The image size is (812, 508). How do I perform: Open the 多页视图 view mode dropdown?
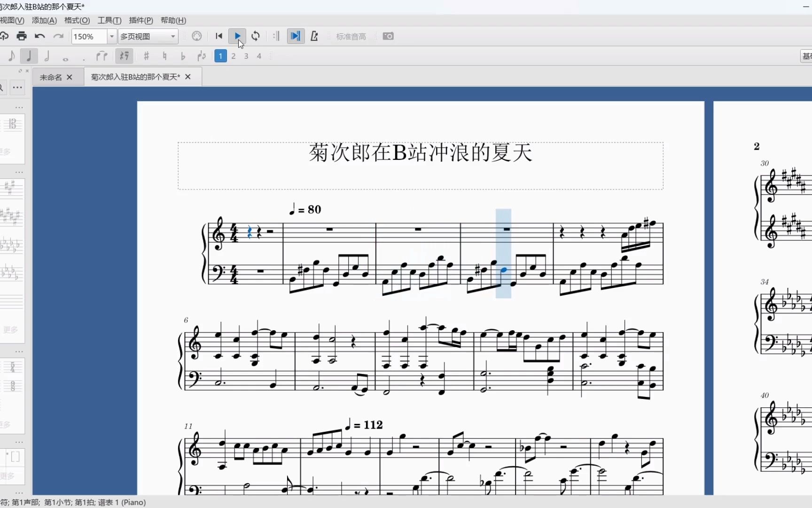point(148,36)
